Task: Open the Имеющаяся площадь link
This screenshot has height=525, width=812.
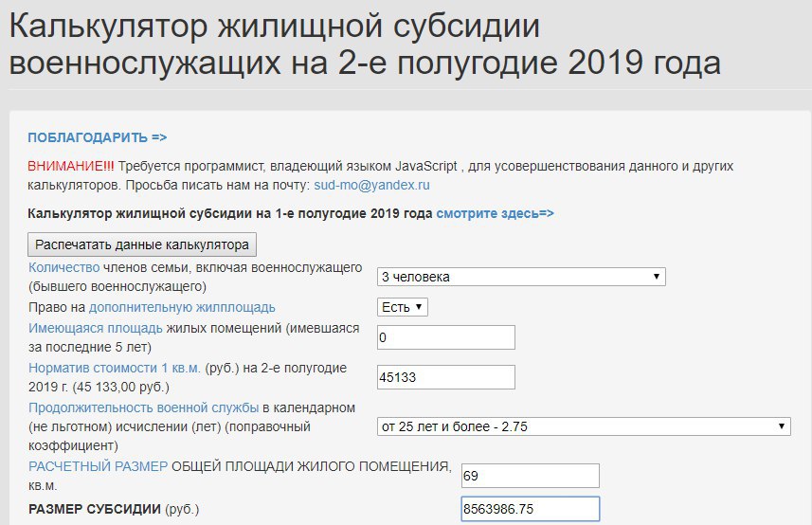Action: coord(96,328)
